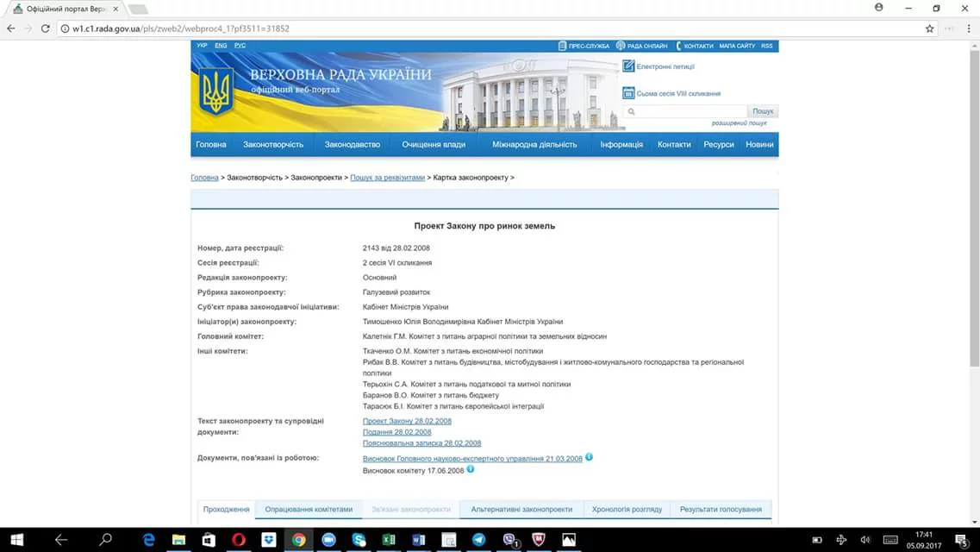The height and width of the screenshot is (552, 980).
Task: Open the ПРЕС-СЛУЖБА link
Action: point(584,46)
